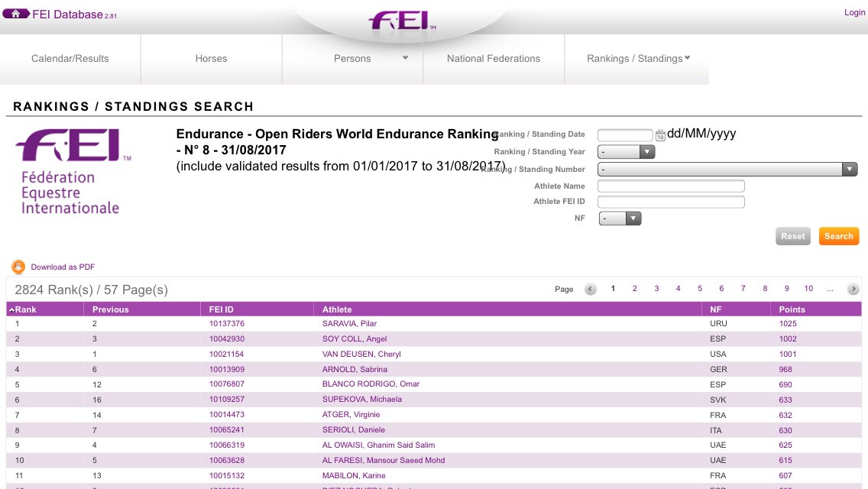The height and width of the screenshot is (489, 868).
Task: Open athlete SERIOLI, Daniele
Action: (353, 429)
